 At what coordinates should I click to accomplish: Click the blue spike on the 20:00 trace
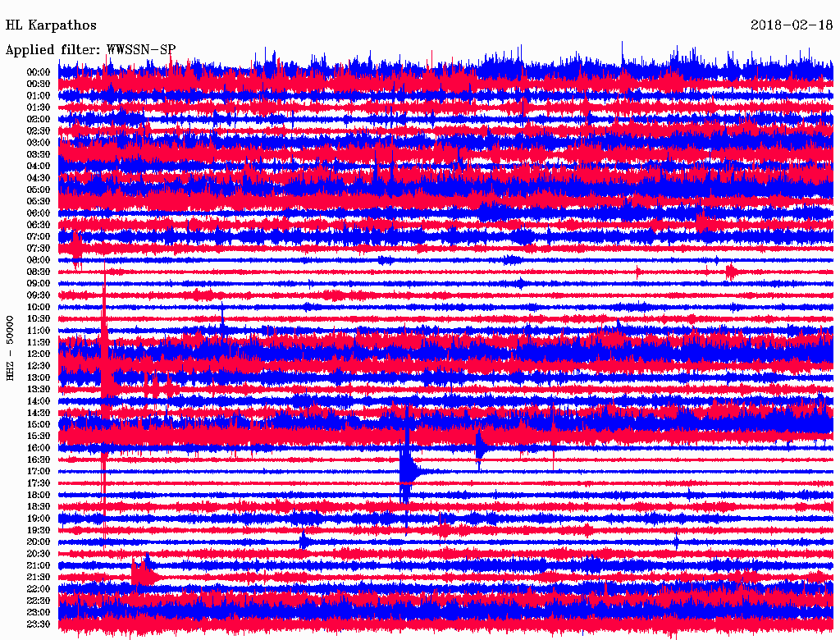pos(304,540)
